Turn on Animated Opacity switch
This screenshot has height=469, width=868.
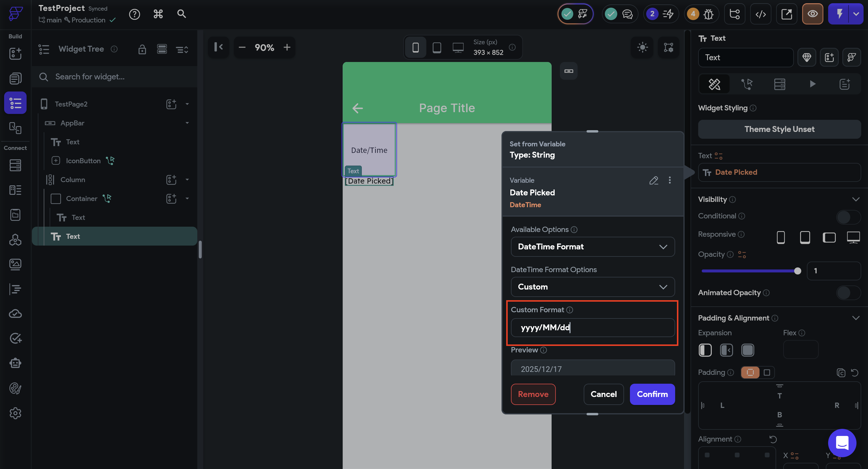pyautogui.click(x=848, y=292)
